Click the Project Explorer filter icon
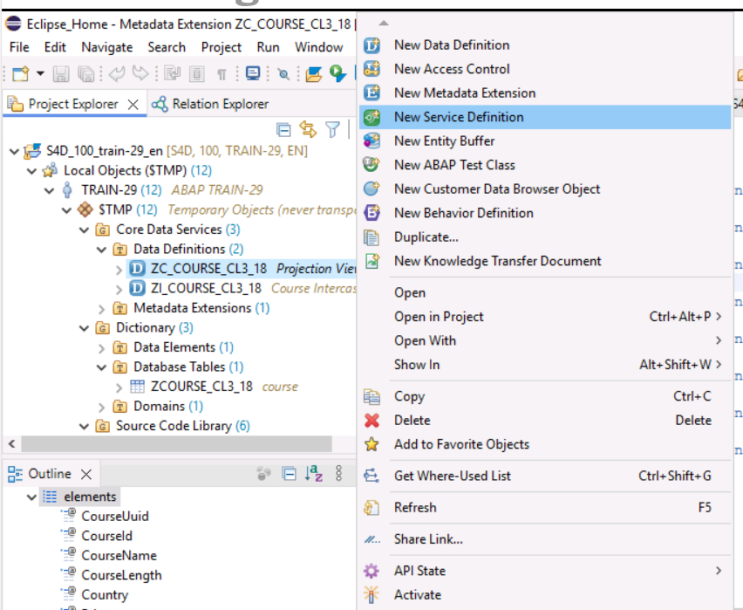The height and width of the screenshot is (610, 743). pyautogui.click(x=332, y=129)
